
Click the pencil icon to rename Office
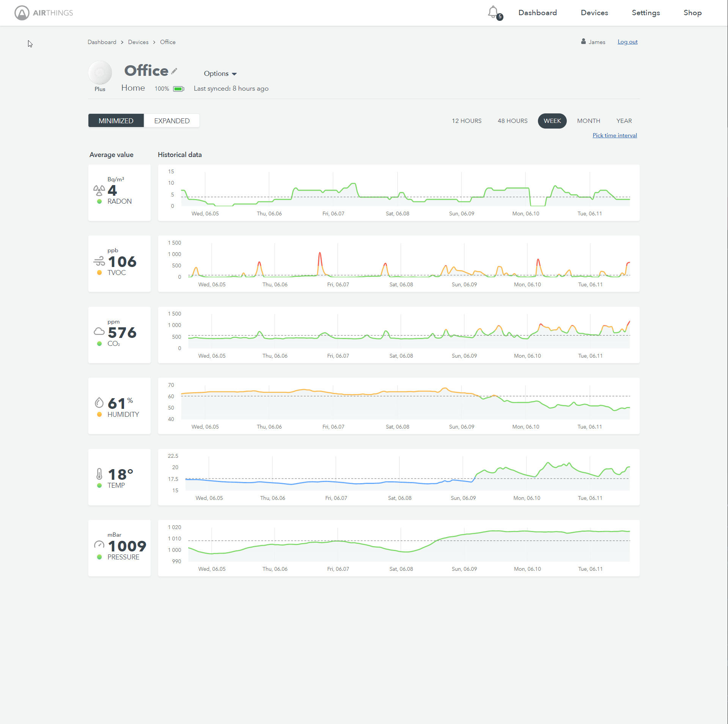[x=175, y=71]
